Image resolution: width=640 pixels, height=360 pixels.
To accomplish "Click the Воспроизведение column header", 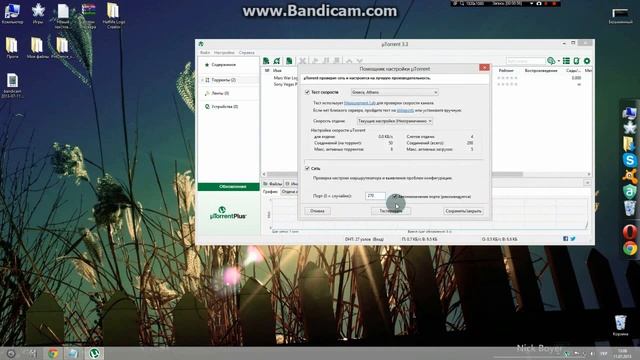I will tap(541, 71).
